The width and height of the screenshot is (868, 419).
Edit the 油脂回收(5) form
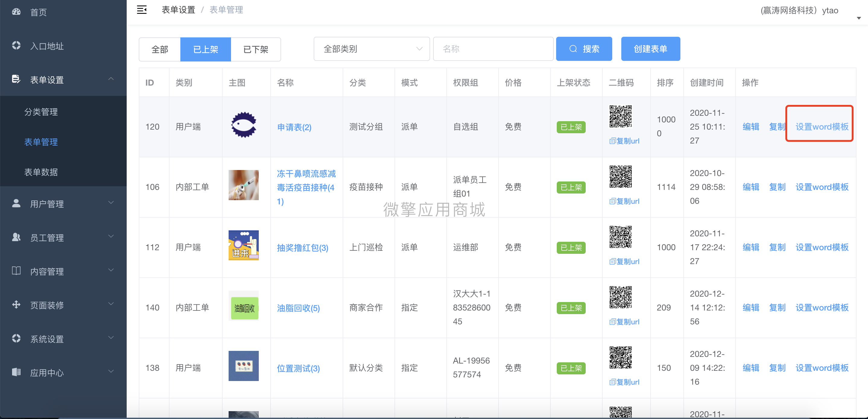pyautogui.click(x=751, y=307)
